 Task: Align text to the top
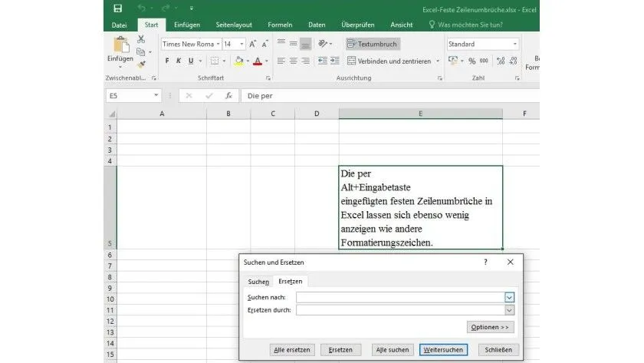[281, 44]
